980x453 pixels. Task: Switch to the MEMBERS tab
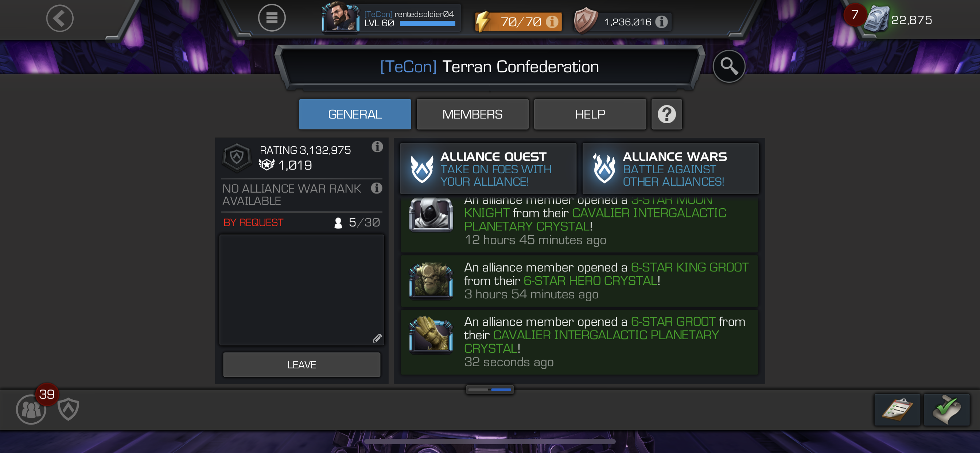coord(472,114)
